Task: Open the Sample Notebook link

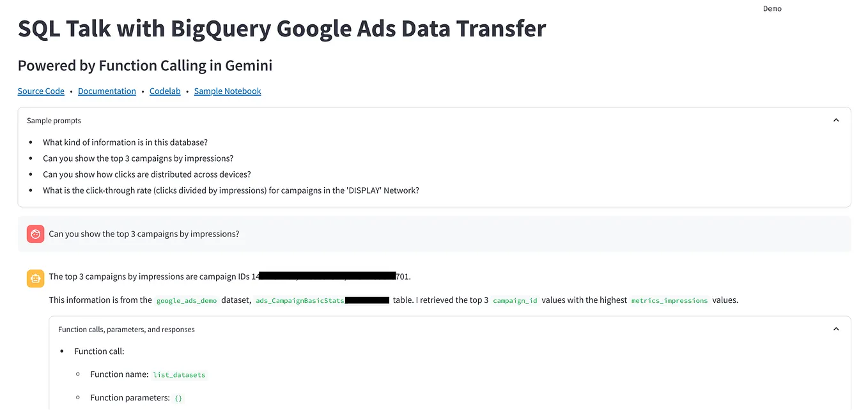Action: [x=228, y=91]
